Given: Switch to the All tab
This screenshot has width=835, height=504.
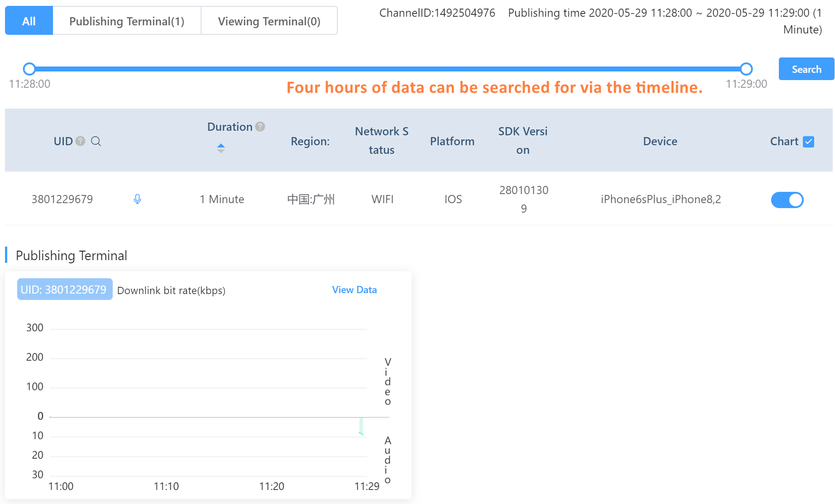Looking at the screenshot, I should pos(29,21).
